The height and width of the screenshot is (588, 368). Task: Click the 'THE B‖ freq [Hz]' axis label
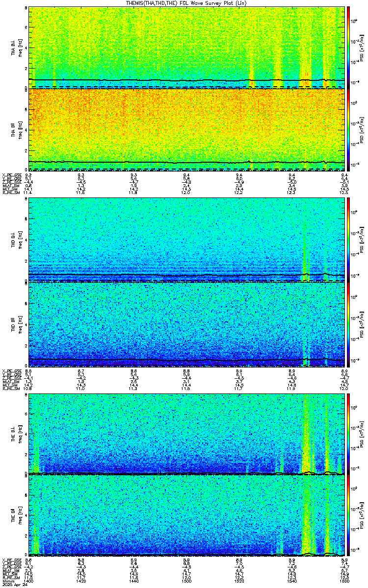pyautogui.click(x=17, y=517)
